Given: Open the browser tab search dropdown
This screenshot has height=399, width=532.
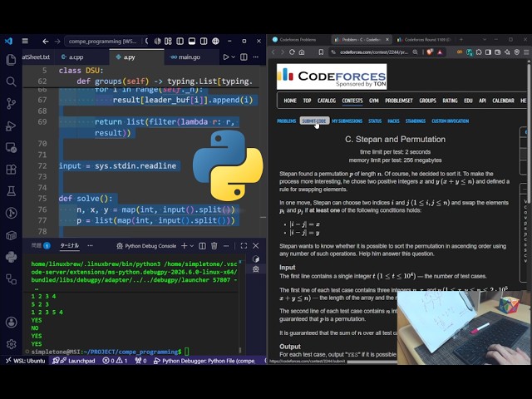Looking at the screenshot, I should point(485,40).
